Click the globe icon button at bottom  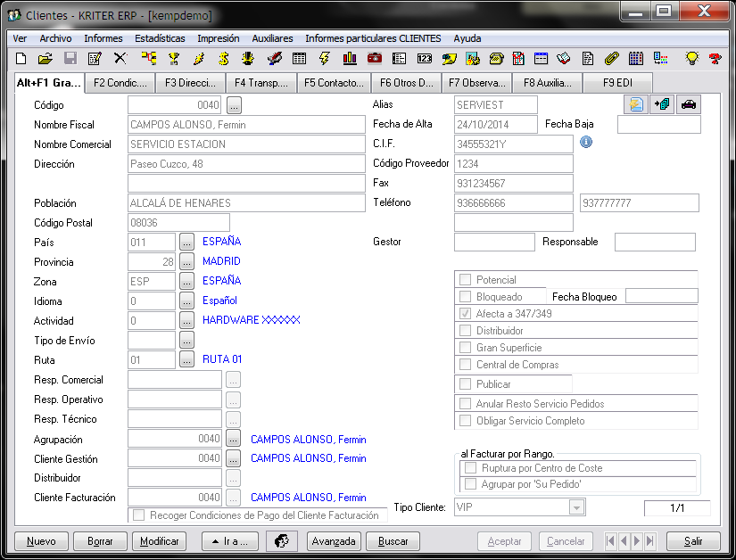pyautogui.click(x=282, y=541)
